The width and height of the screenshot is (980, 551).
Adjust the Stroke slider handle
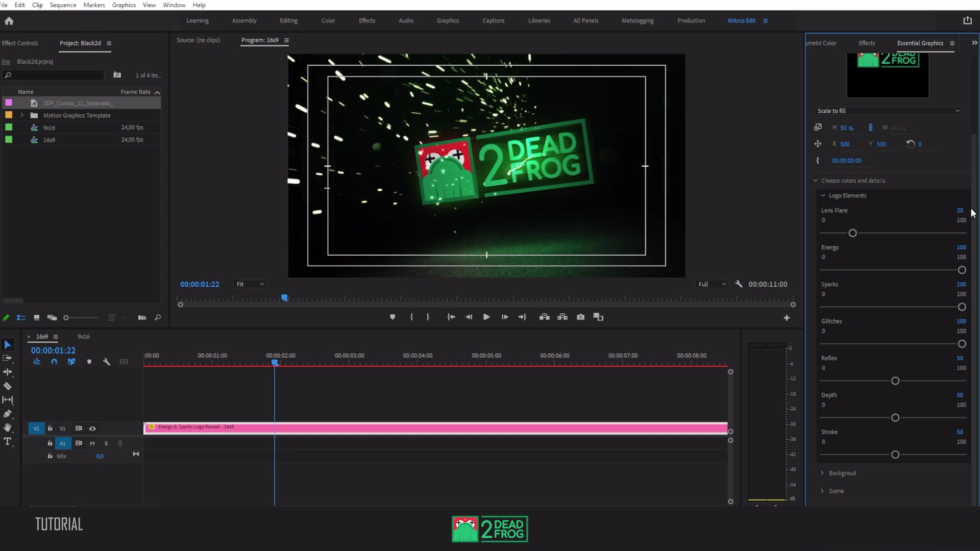[895, 455]
